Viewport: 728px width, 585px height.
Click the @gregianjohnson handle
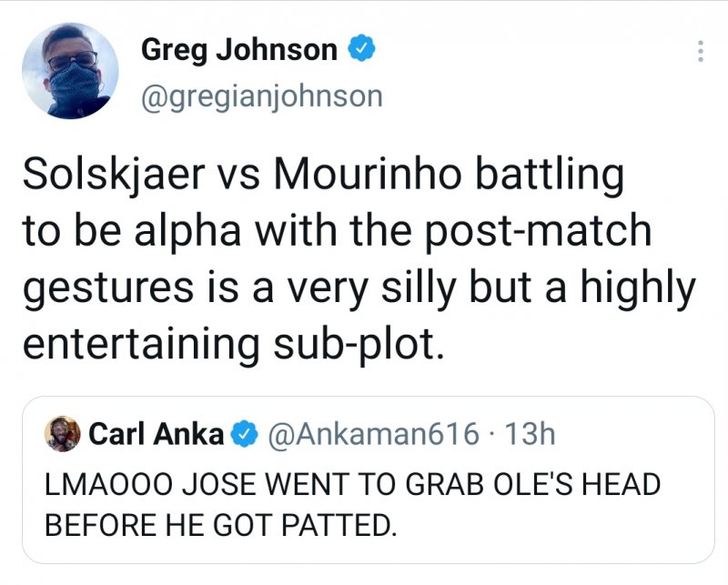coord(261,96)
